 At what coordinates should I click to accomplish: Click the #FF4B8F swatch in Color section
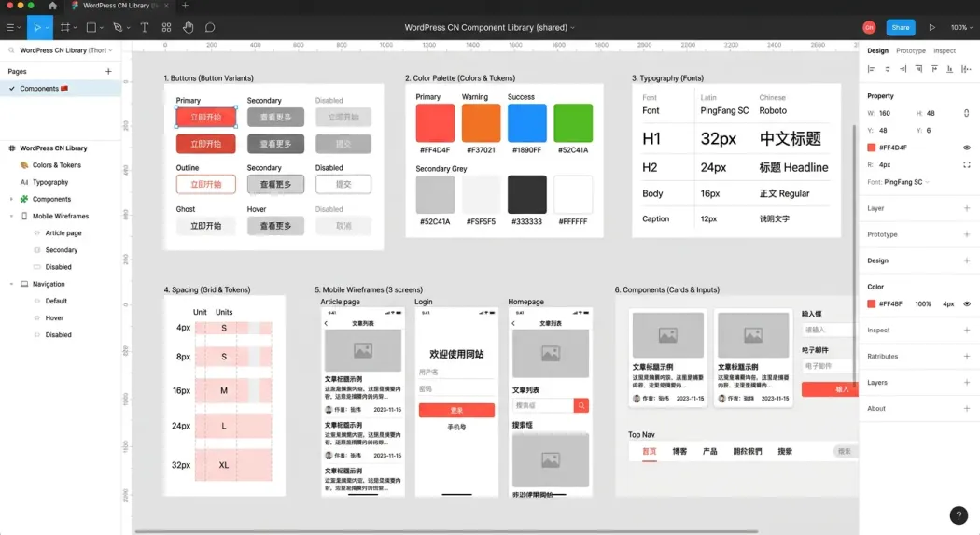coord(871,303)
